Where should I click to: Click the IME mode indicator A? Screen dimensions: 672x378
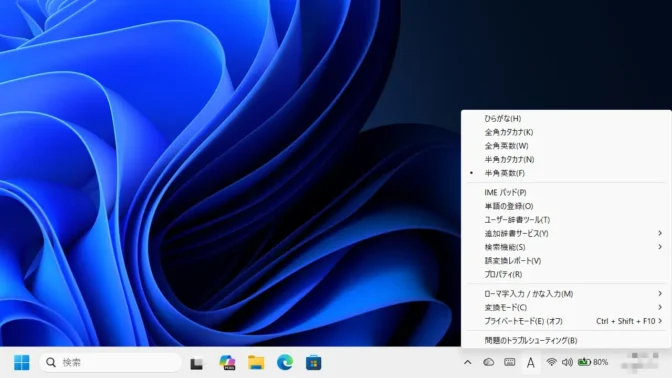[531, 363]
